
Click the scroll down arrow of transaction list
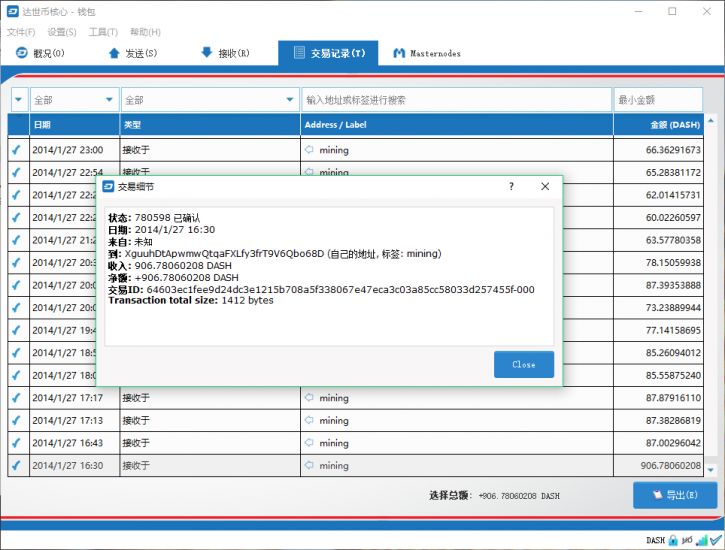point(711,470)
